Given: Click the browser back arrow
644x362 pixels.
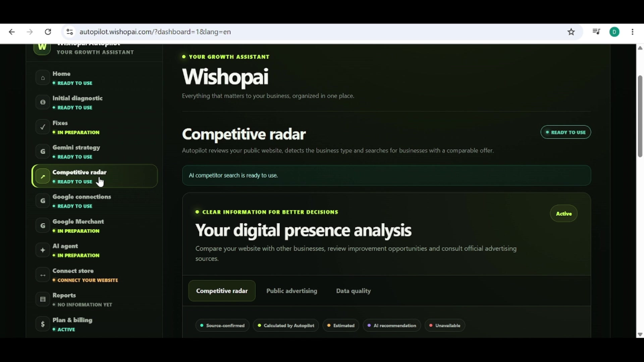Looking at the screenshot, I should pos(12,32).
